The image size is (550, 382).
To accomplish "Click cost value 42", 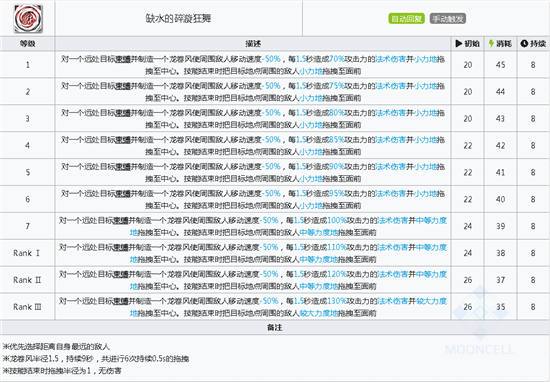I will [501, 146].
